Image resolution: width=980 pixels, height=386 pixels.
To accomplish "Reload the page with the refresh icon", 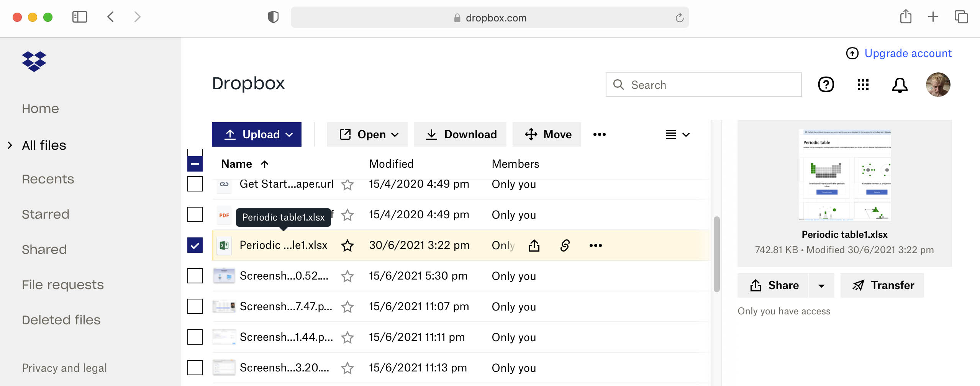I will (679, 18).
